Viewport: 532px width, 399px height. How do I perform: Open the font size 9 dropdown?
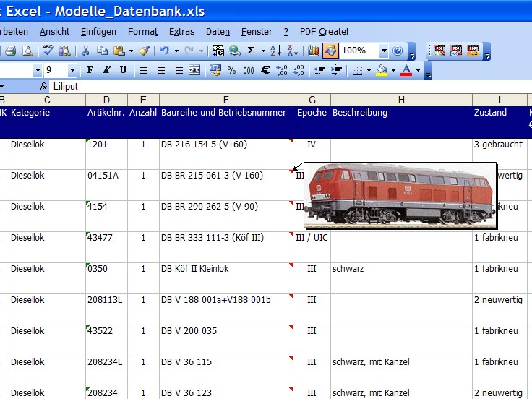[72, 70]
